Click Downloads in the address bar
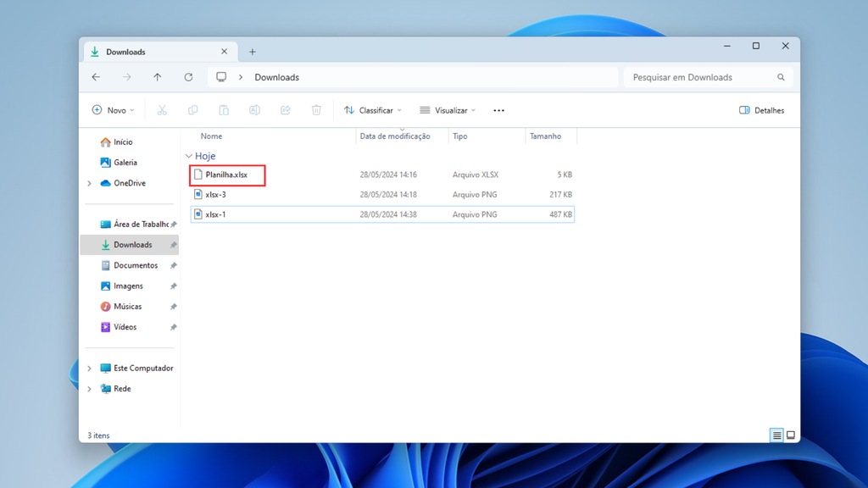Viewport: 868px width, 488px height. pyautogui.click(x=277, y=77)
